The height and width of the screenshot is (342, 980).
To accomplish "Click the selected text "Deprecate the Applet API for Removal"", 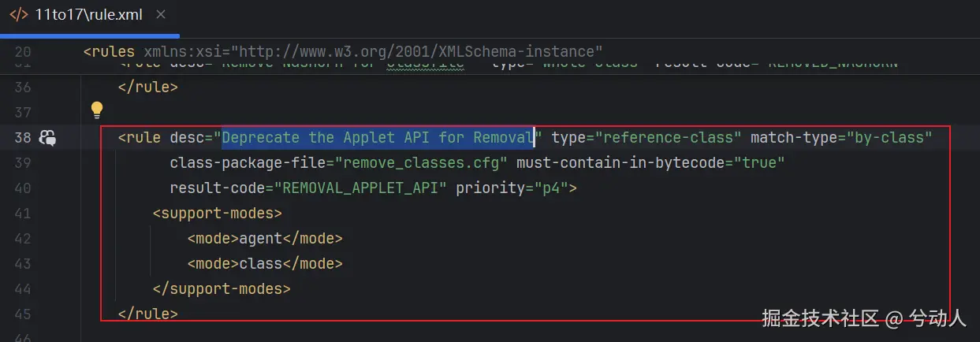I will (x=378, y=138).
